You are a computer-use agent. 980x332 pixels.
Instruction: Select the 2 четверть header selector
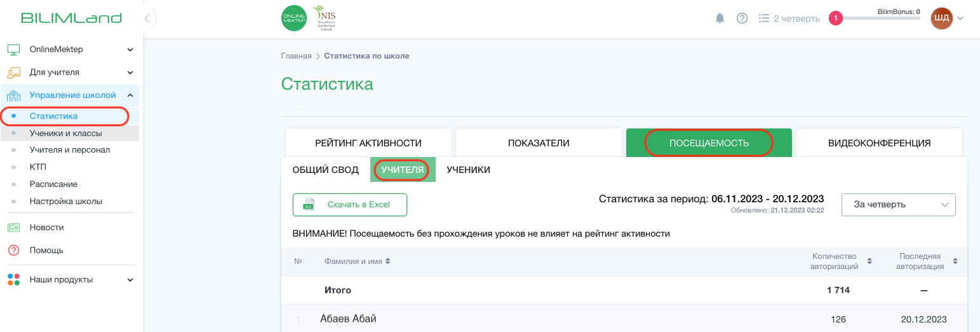tap(789, 18)
